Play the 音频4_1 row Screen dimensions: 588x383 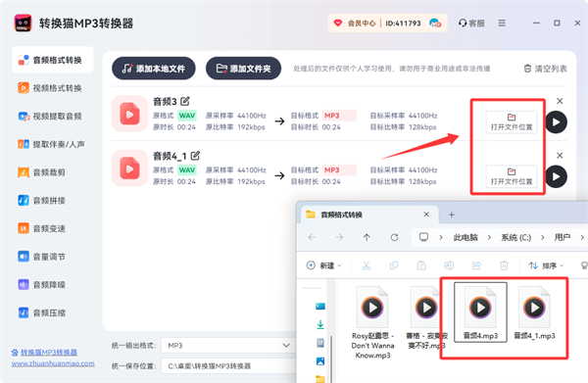pyautogui.click(x=556, y=176)
